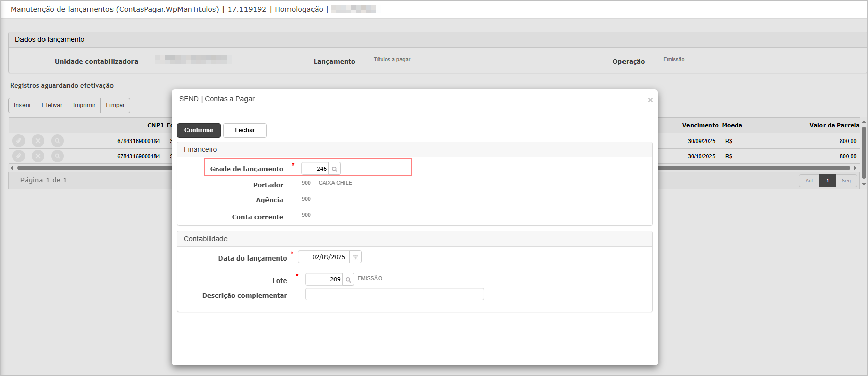The width and height of the screenshot is (868, 376).
Task: Open the Grade de lançamento search lookup
Action: [335, 169]
